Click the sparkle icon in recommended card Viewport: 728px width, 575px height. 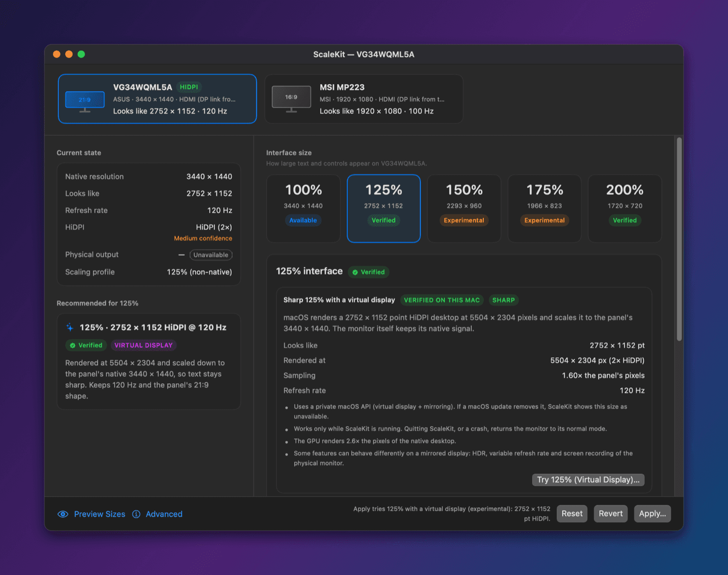click(x=70, y=327)
